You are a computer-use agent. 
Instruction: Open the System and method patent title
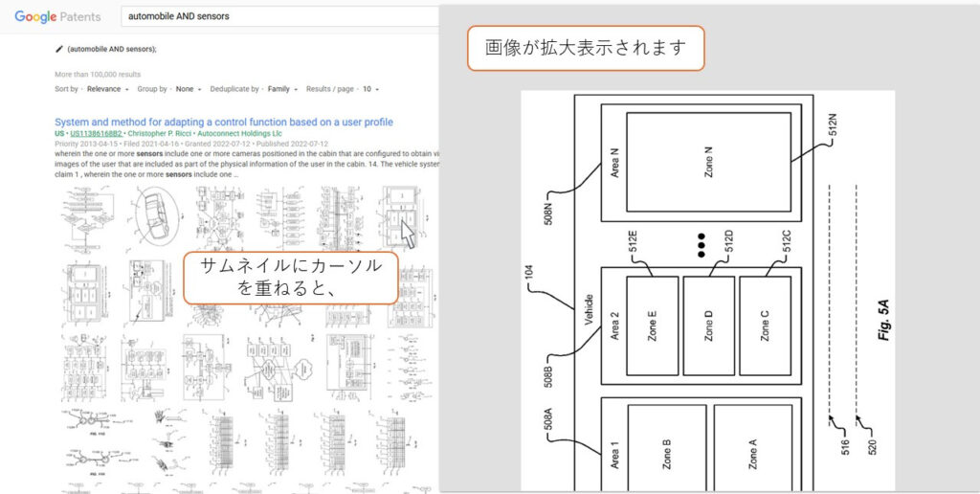click(224, 123)
